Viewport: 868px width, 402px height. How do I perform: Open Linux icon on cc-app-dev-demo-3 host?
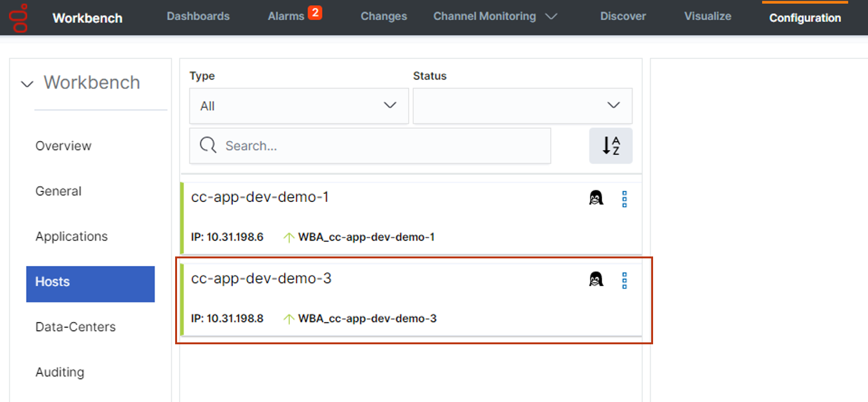click(596, 280)
